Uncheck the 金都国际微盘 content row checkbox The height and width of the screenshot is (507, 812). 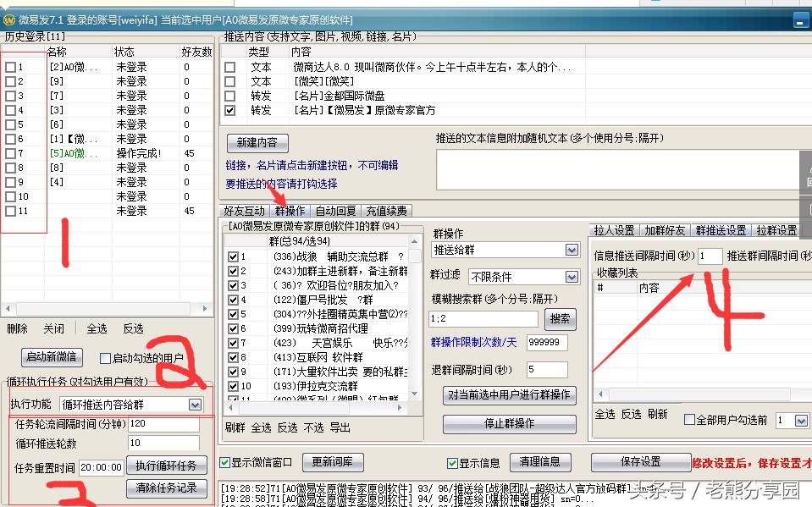point(230,96)
